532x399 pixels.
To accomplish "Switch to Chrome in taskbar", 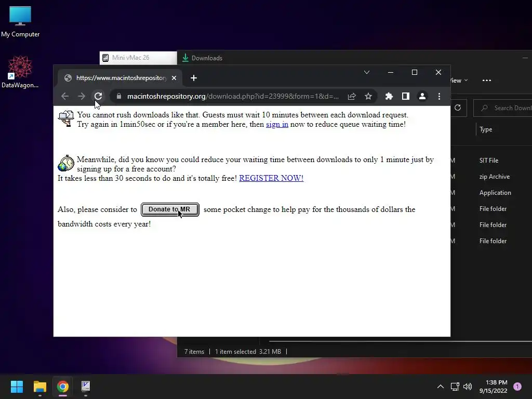I will point(63,387).
